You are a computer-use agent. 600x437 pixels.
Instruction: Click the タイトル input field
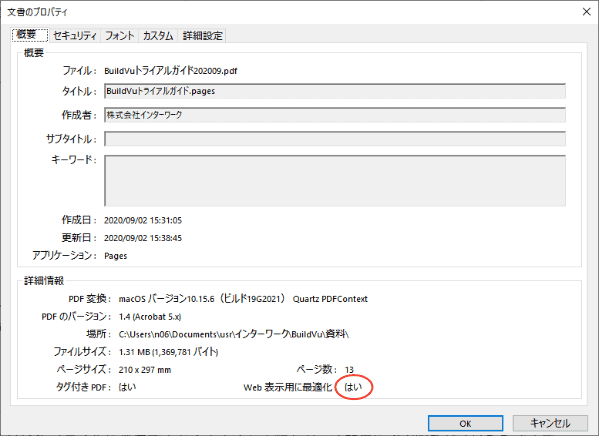(x=334, y=92)
